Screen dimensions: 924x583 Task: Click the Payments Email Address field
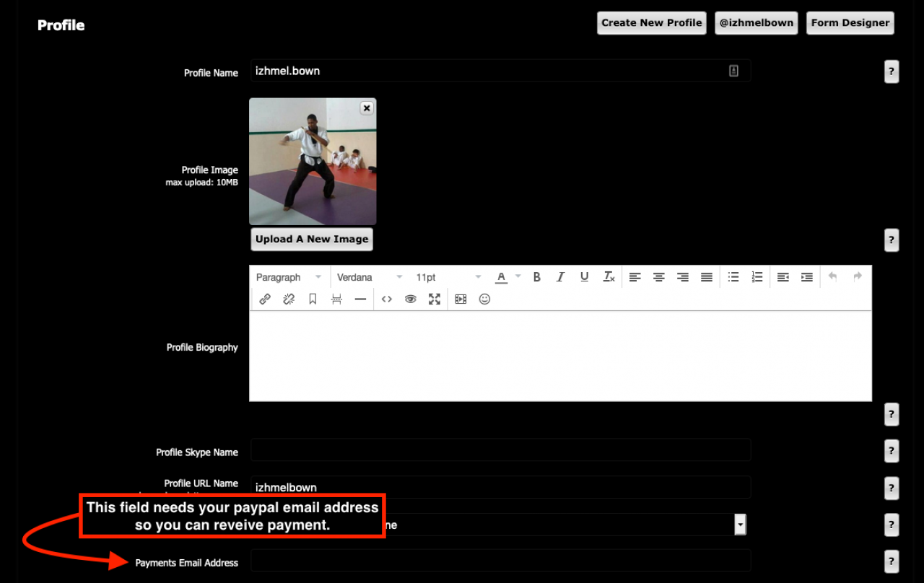coord(500,561)
